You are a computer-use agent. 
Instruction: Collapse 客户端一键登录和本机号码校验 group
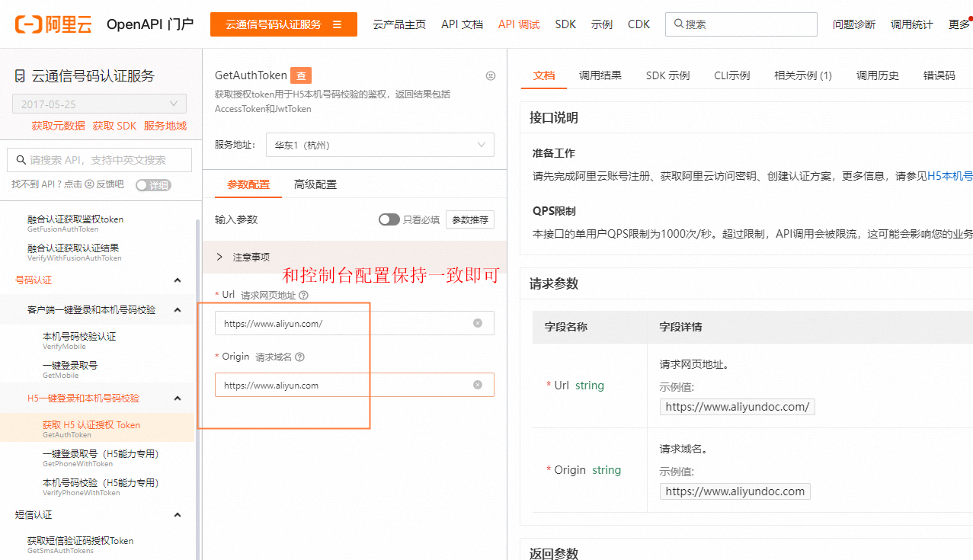178,309
